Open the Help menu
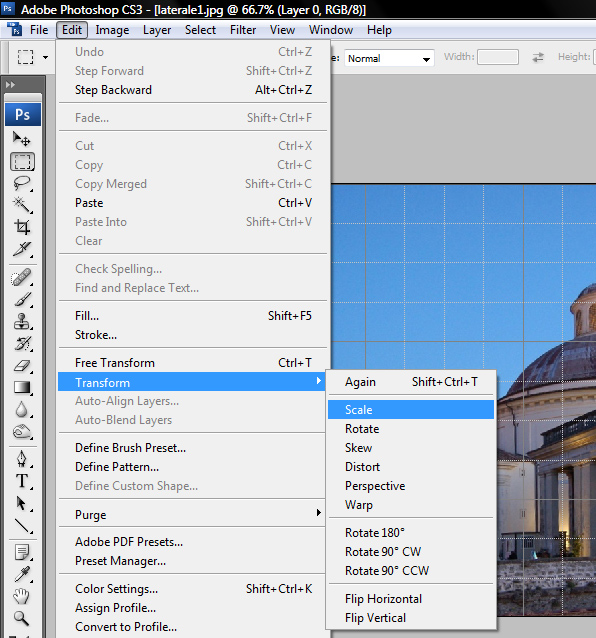The width and height of the screenshot is (596, 638). (x=379, y=30)
